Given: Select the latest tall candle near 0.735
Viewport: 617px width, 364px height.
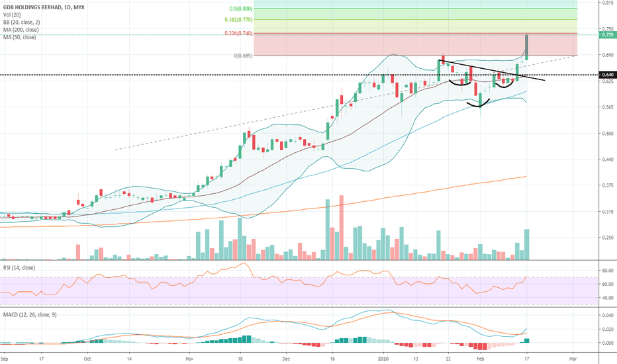Looking at the screenshot, I should [526, 46].
